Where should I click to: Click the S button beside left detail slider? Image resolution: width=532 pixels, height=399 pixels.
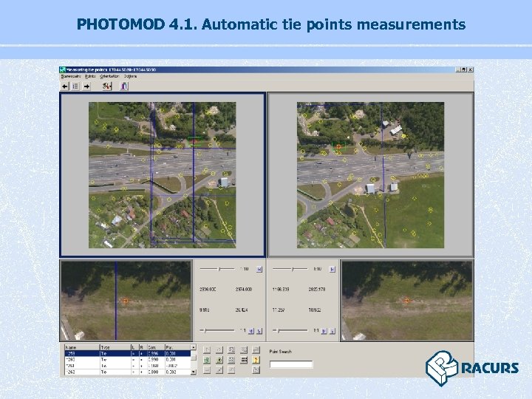[259, 331]
